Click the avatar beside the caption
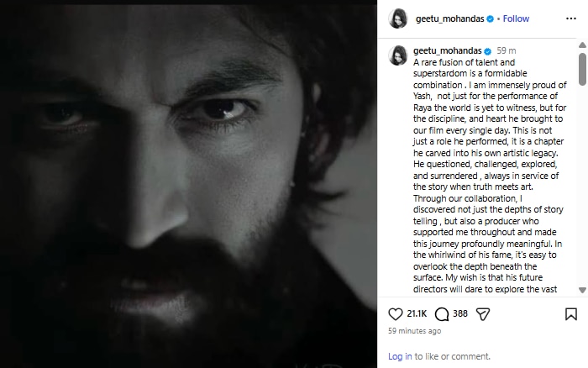The height and width of the screenshot is (368, 588). click(399, 55)
